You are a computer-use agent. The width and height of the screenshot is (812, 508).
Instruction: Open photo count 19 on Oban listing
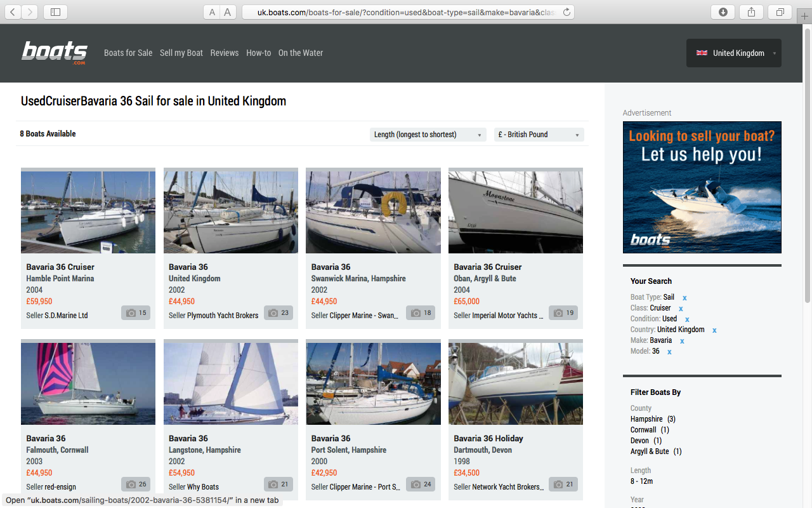pos(563,313)
